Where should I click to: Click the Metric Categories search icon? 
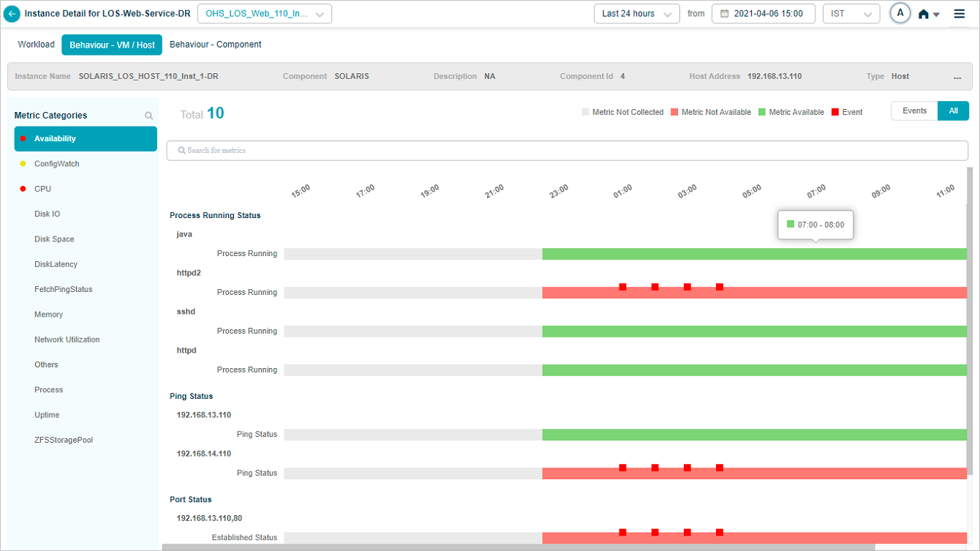click(x=149, y=116)
